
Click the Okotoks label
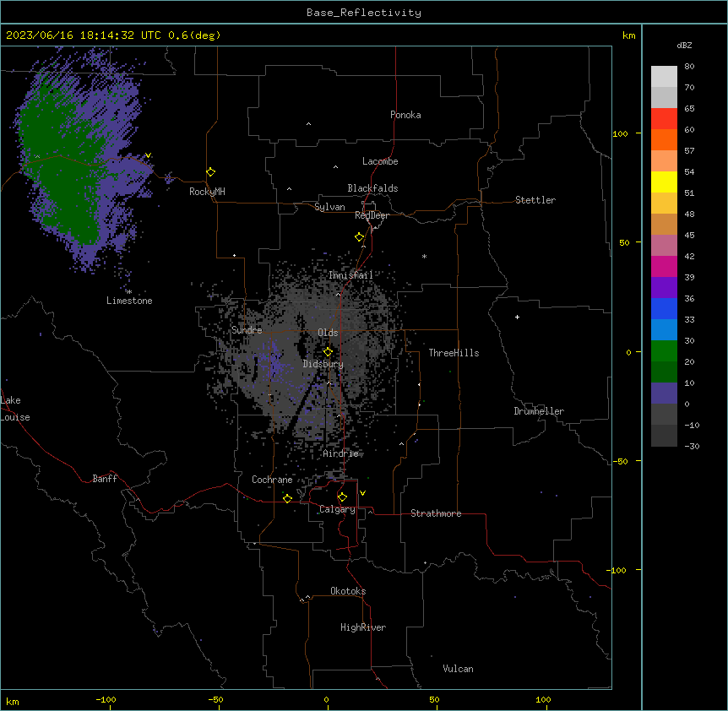(x=348, y=591)
